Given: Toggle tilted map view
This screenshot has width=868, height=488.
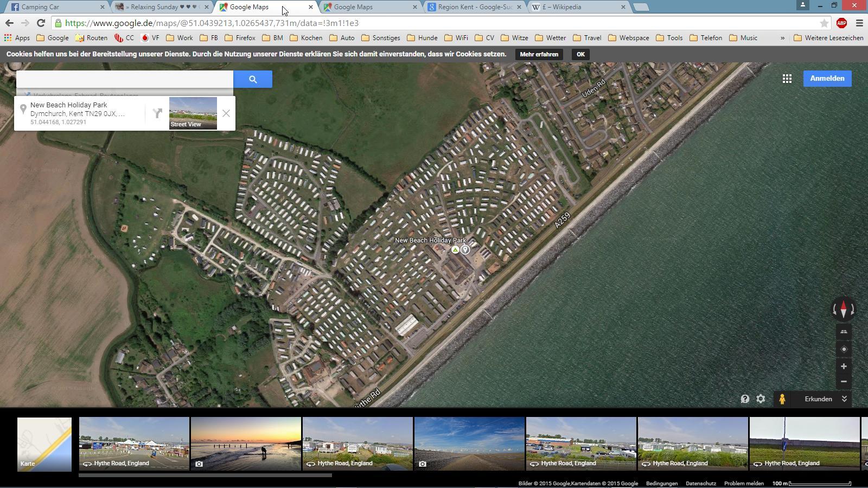Looking at the screenshot, I should pyautogui.click(x=844, y=332).
